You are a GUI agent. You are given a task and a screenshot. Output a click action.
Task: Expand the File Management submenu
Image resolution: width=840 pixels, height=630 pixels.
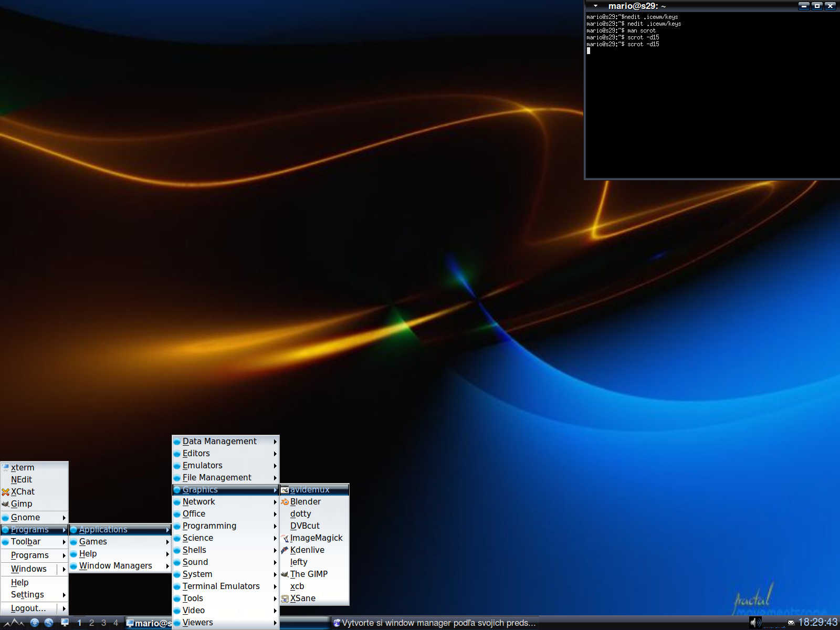click(x=226, y=477)
